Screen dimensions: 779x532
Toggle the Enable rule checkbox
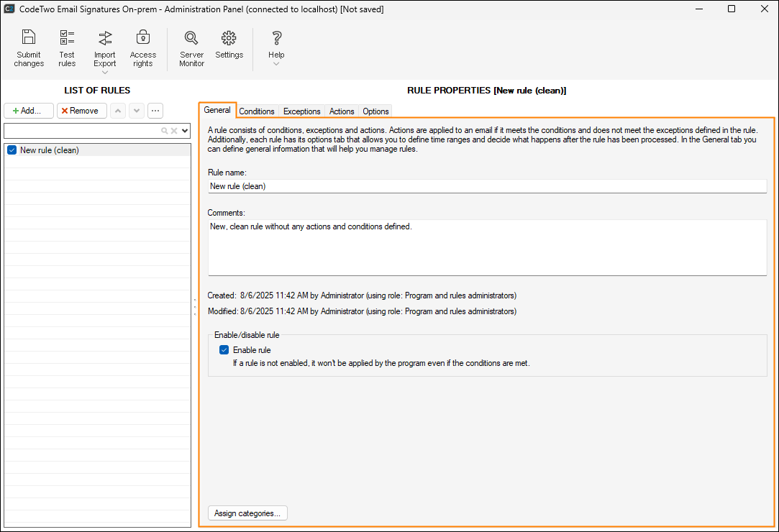(224, 350)
